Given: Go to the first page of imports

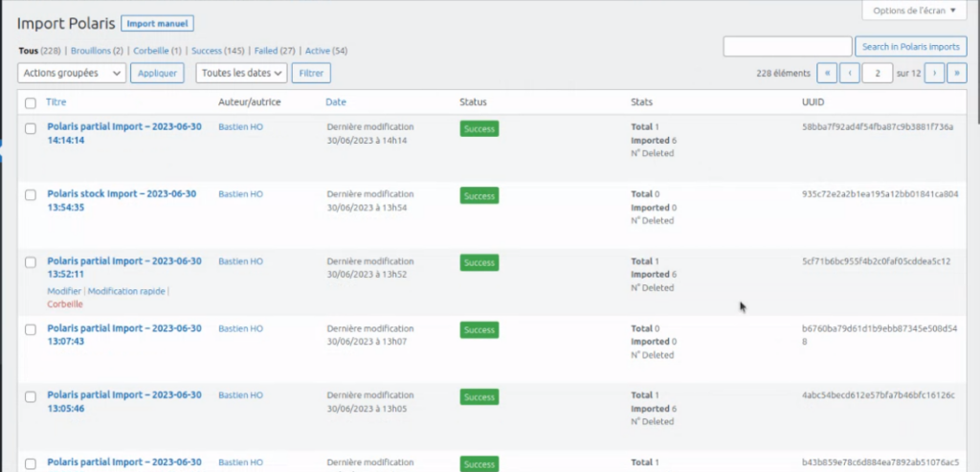Looking at the screenshot, I should coord(827,73).
